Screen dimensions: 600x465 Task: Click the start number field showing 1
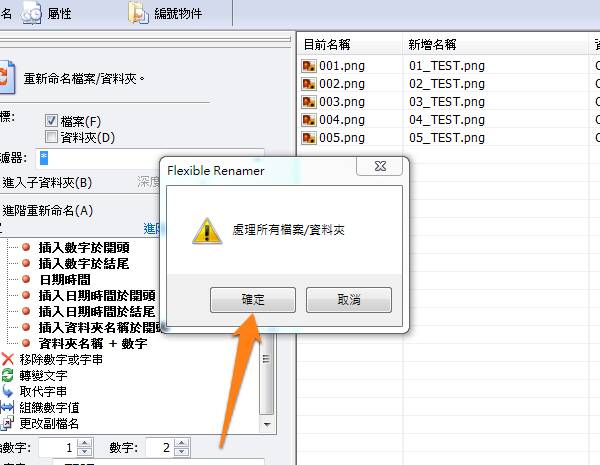pos(58,447)
